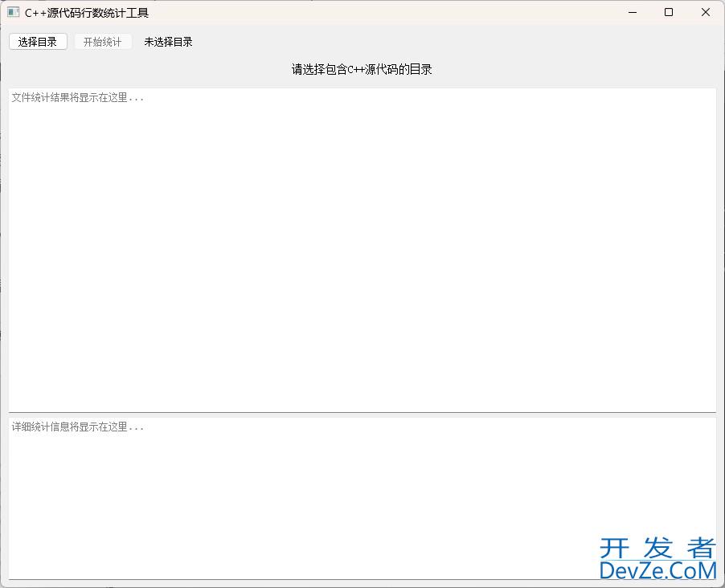Click the 请选择包含C++源代码的目录 prompt text

pyautogui.click(x=362, y=70)
